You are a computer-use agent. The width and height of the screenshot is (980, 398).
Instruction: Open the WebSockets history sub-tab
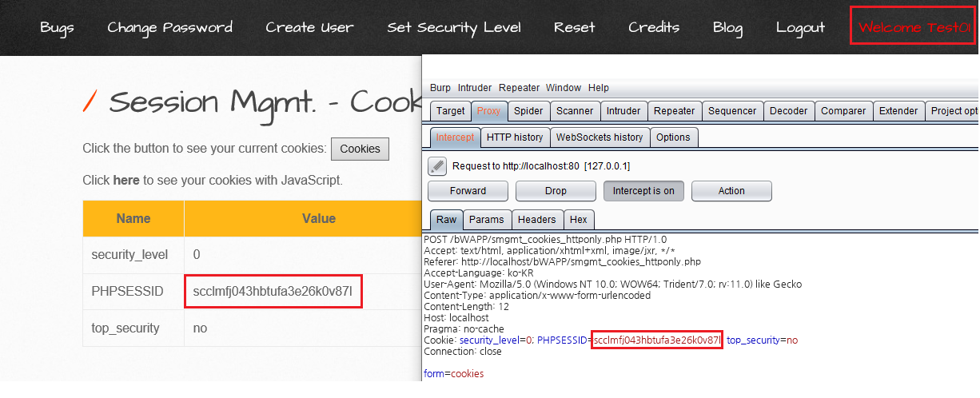(600, 137)
